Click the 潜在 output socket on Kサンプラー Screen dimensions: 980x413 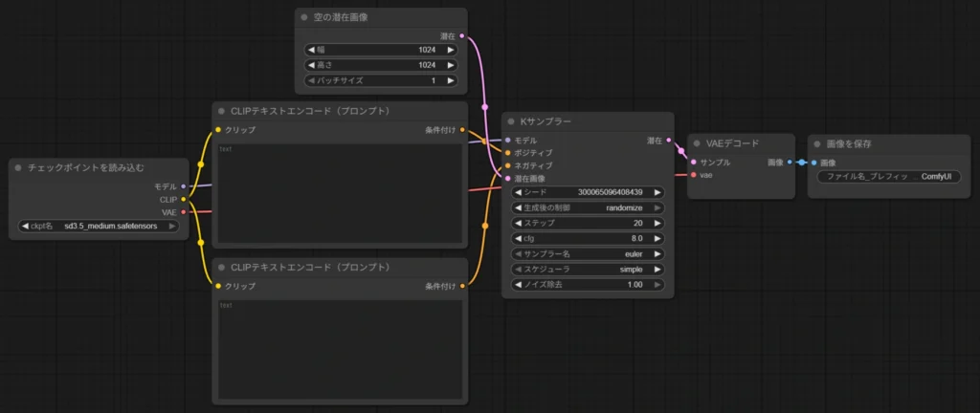(669, 141)
